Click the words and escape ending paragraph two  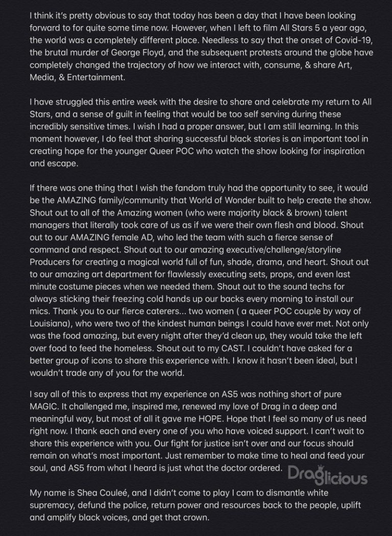point(54,164)
